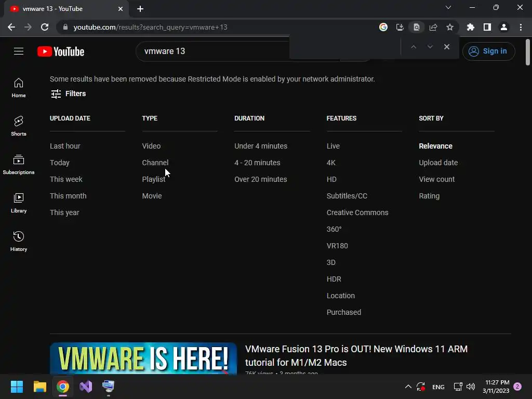Enable the Purchased filter
Viewport: 532px width, 399px height.
344,312
